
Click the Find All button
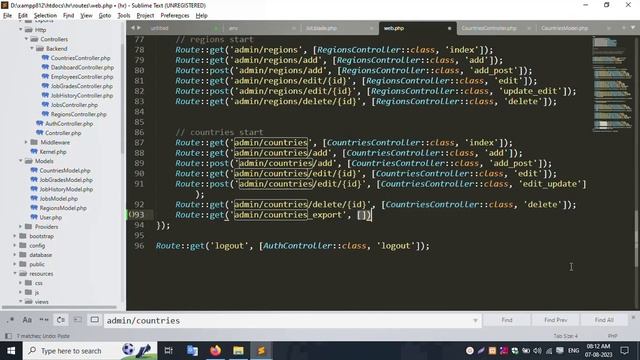tap(604, 320)
